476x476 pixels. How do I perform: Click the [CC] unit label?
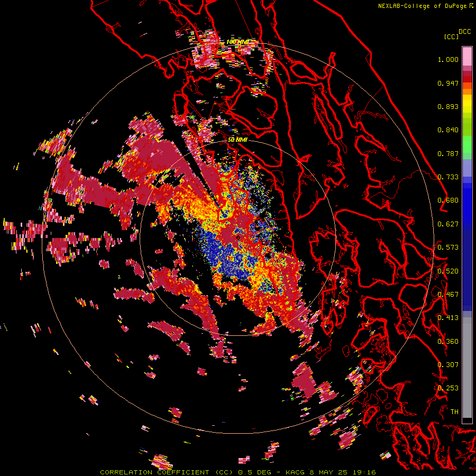click(x=451, y=36)
